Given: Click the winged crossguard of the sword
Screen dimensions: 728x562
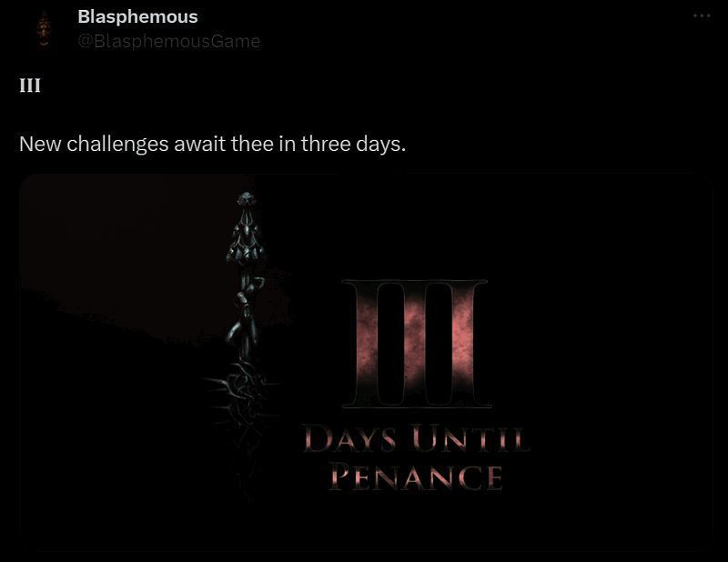Looking at the screenshot, I should [x=246, y=242].
